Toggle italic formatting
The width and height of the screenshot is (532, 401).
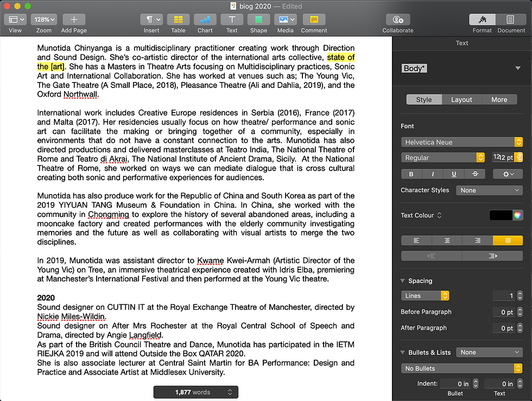click(x=433, y=174)
